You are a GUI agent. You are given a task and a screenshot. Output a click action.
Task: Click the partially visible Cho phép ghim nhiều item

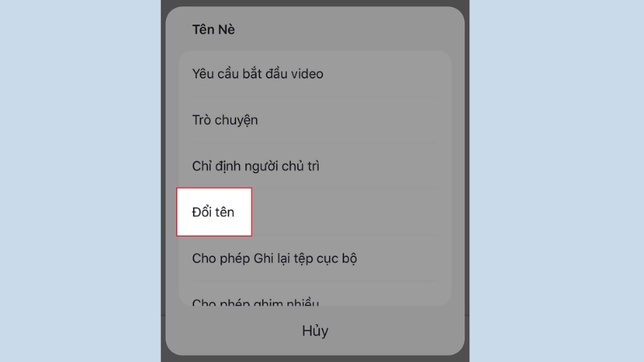[x=315, y=295]
